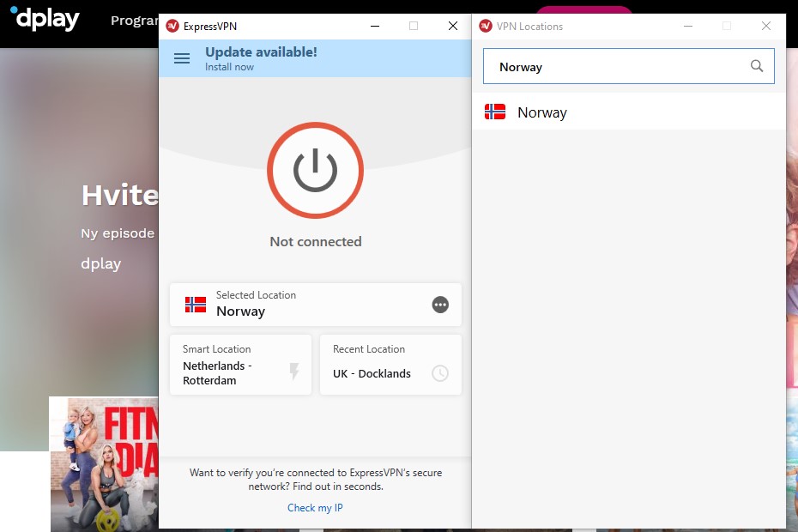Viewport: 798px width, 532px height.
Task: Open the ExpressVPN hamburger menu
Action: click(182, 58)
